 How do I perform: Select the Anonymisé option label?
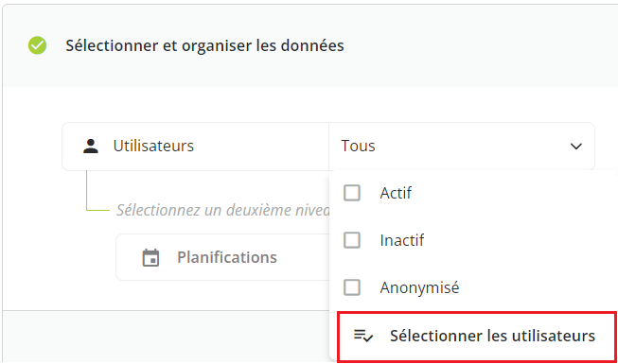tap(420, 287)
